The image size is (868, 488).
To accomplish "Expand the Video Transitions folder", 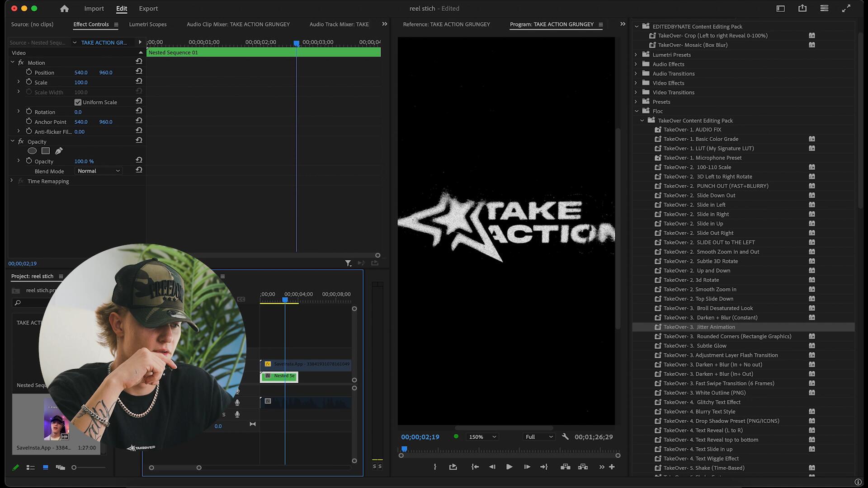I will pyautogui.click(x=636, y=92).
